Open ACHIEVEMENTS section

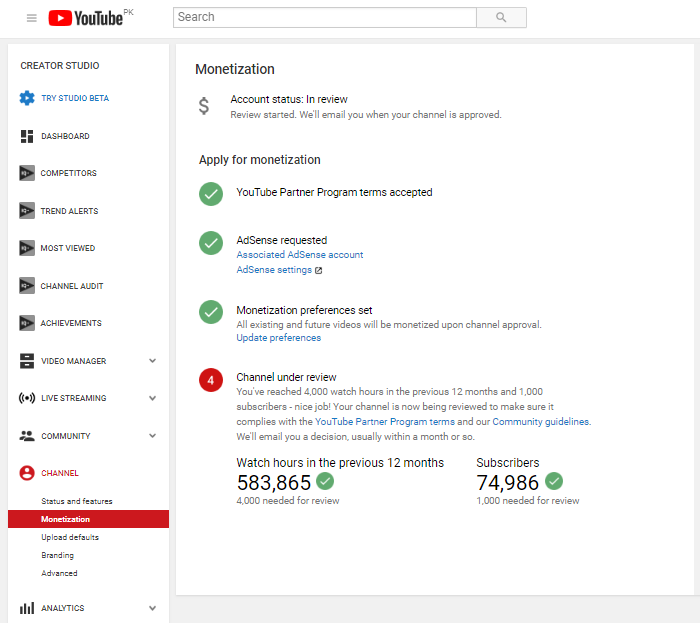(71, 323)
